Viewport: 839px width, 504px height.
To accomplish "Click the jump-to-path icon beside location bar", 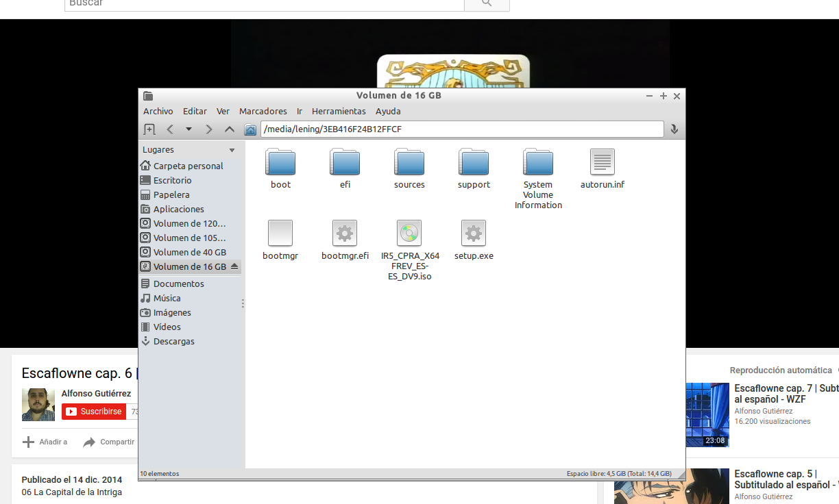I will [674, 129].
